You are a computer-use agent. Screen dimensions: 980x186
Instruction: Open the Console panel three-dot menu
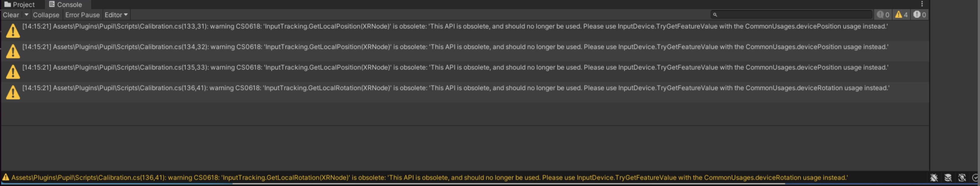(922, 4)
